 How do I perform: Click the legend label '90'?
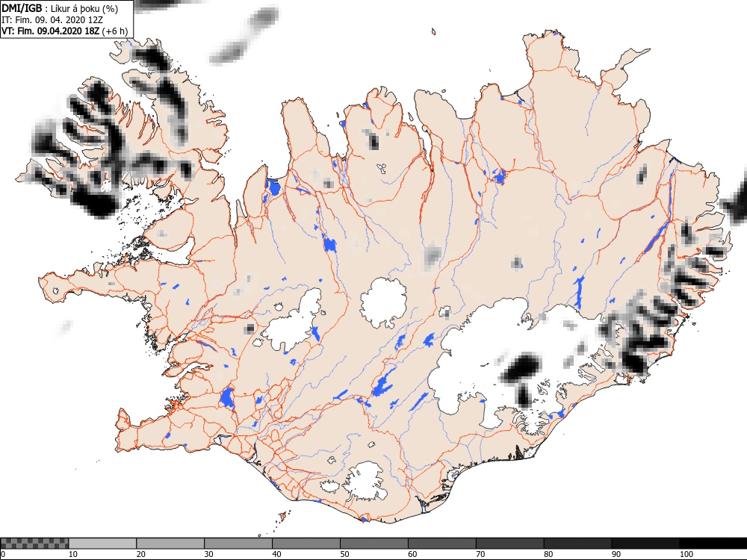616,554
